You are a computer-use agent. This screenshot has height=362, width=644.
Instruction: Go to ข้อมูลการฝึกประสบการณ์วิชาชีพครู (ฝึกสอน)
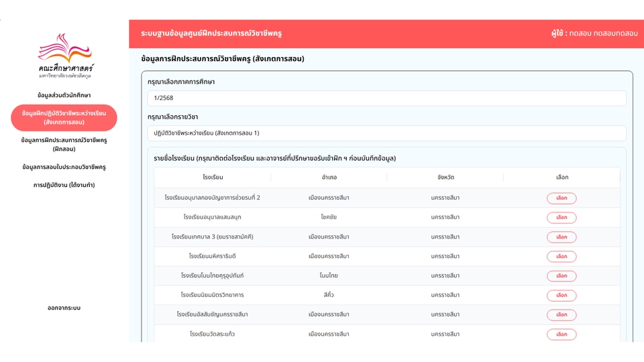click(x=64, y=144)
